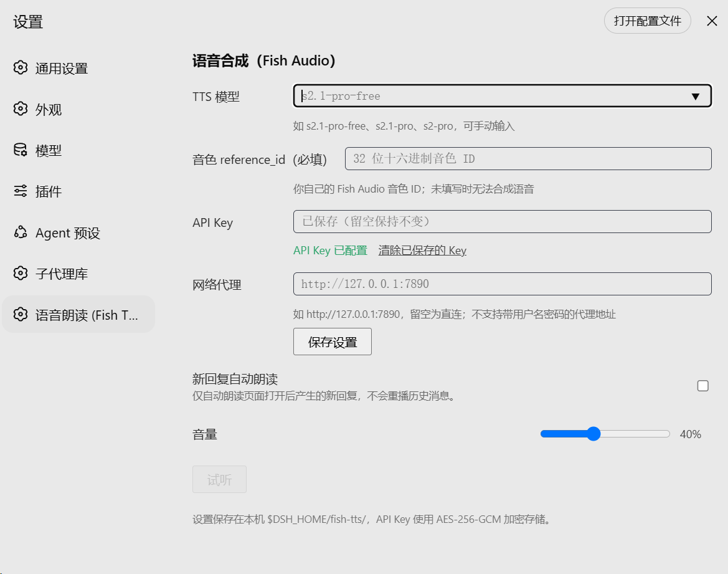Click the 音色 reference_id input field
The height and width of the screenshot is (574, 728).
tap(528, 158)
